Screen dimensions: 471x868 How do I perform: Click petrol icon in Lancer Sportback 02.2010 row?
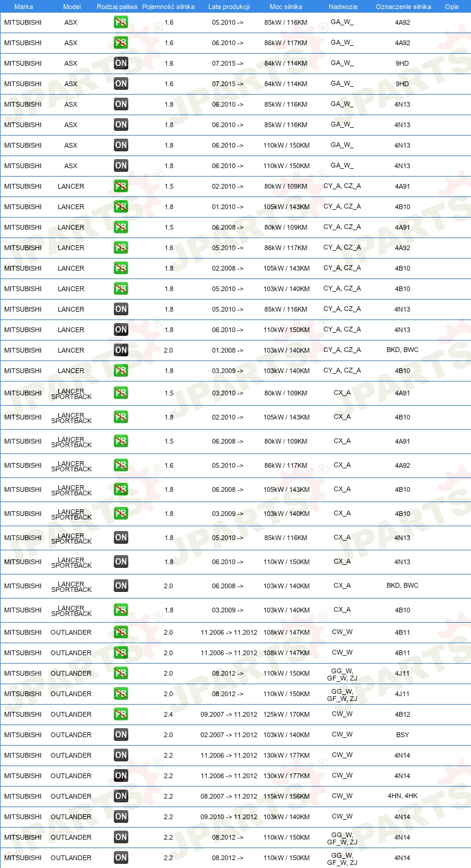(x=121, y=417)
